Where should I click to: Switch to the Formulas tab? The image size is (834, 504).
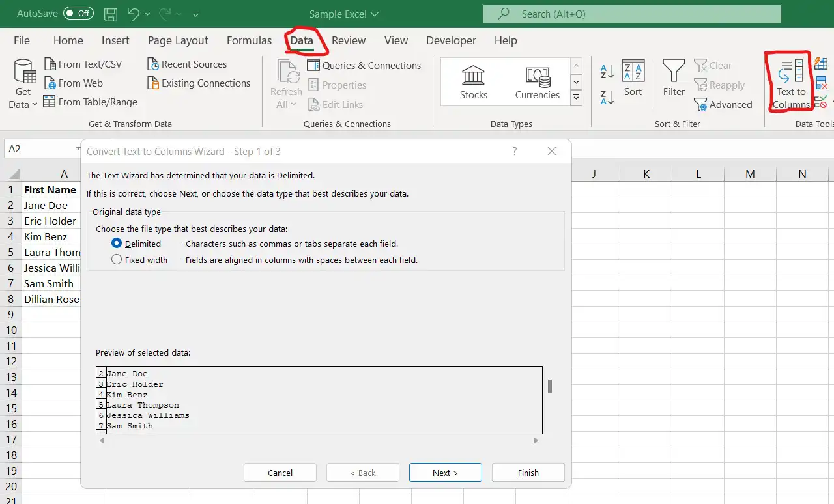(249, 40)
